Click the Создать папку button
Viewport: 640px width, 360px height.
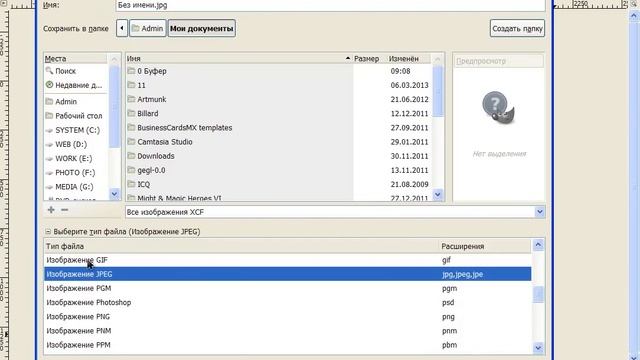tap(517, 29)
